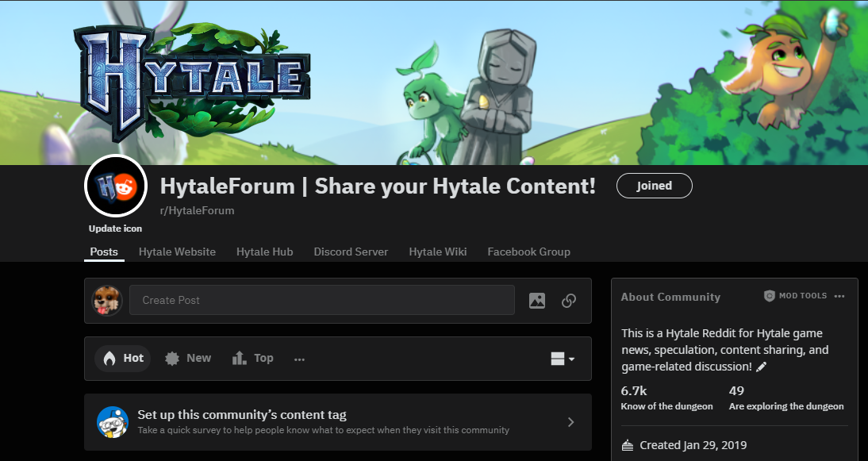Screen dimensions: 868x461
Task: Create a link post via chain icon
Action: pos(569,301)
